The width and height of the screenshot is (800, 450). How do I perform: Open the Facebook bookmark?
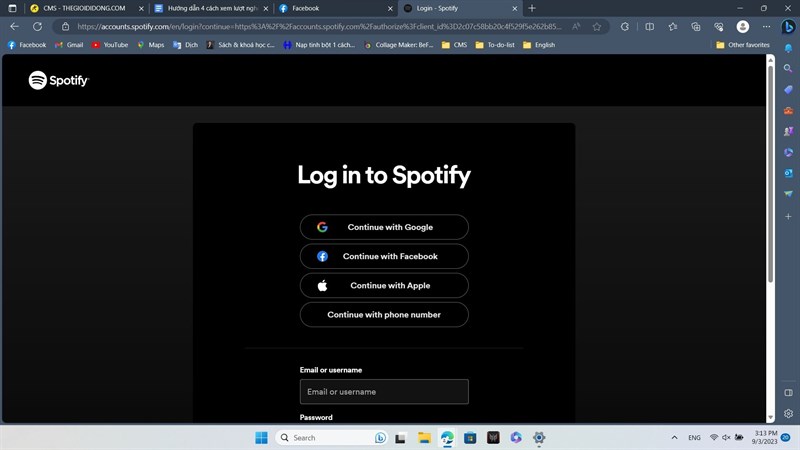click(27, 45)
